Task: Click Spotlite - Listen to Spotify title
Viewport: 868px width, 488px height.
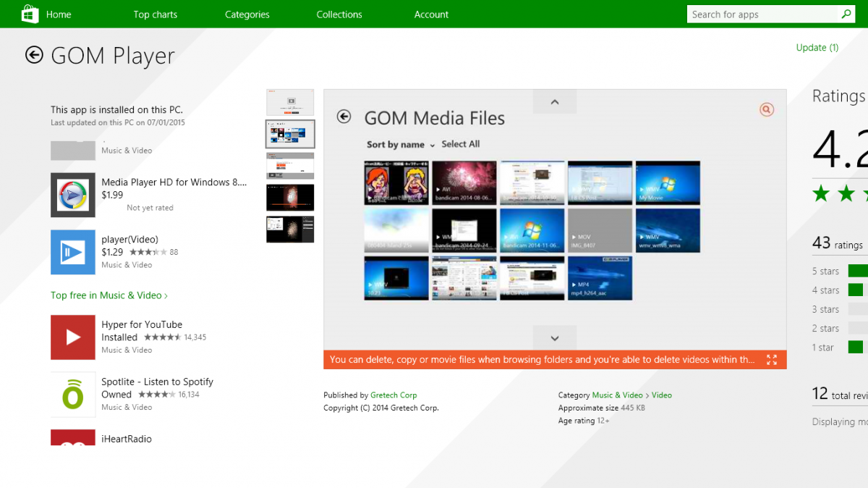Action: [158, 382]
